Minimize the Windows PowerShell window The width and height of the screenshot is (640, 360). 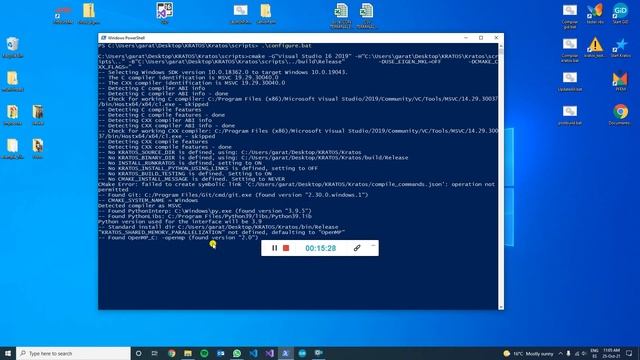[x=466, y=38]
